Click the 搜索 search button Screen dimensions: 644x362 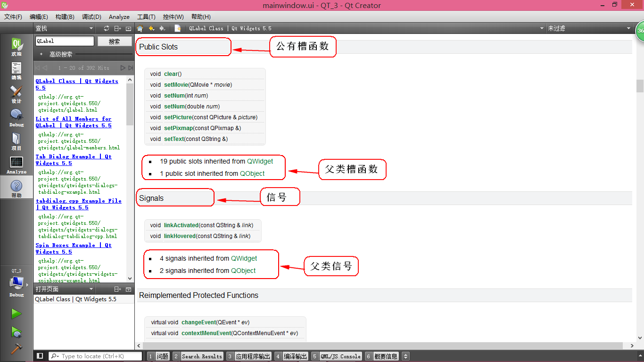point(114,41)
